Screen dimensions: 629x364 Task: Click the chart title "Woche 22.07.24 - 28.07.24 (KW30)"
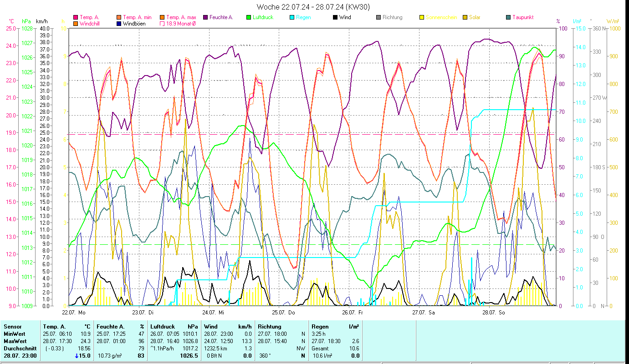[313, 7]
